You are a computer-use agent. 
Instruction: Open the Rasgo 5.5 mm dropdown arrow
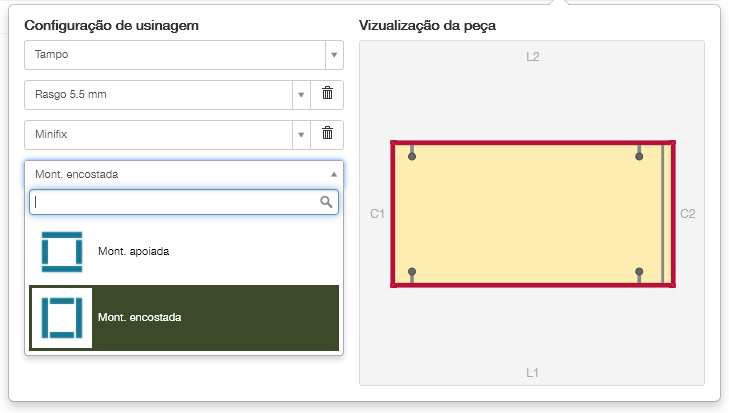[x=300, y=95]
